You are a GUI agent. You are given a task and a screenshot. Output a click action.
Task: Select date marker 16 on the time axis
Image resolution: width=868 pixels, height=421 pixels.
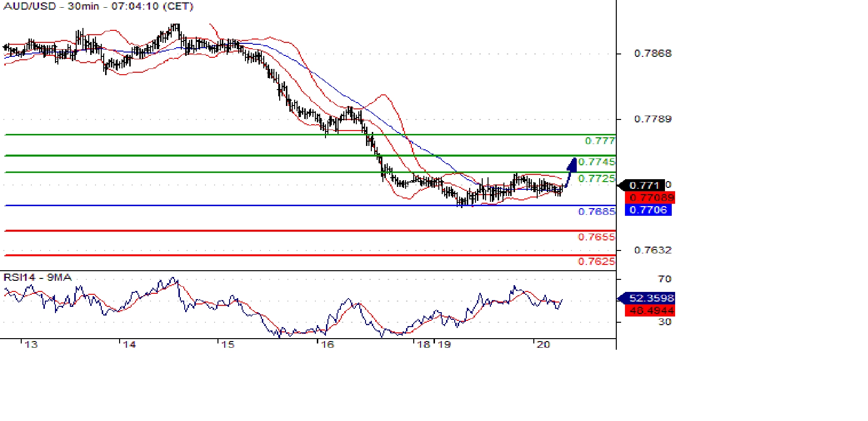[x=327, y=344]
